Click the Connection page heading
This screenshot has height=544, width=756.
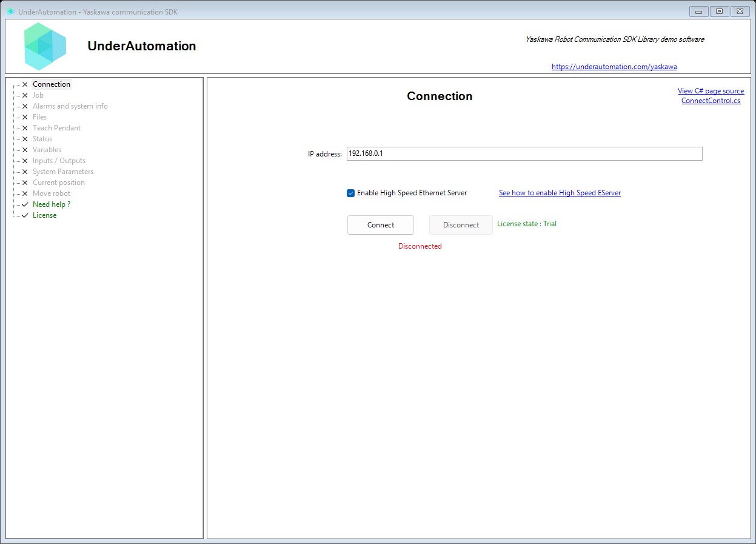pos(440,96)
